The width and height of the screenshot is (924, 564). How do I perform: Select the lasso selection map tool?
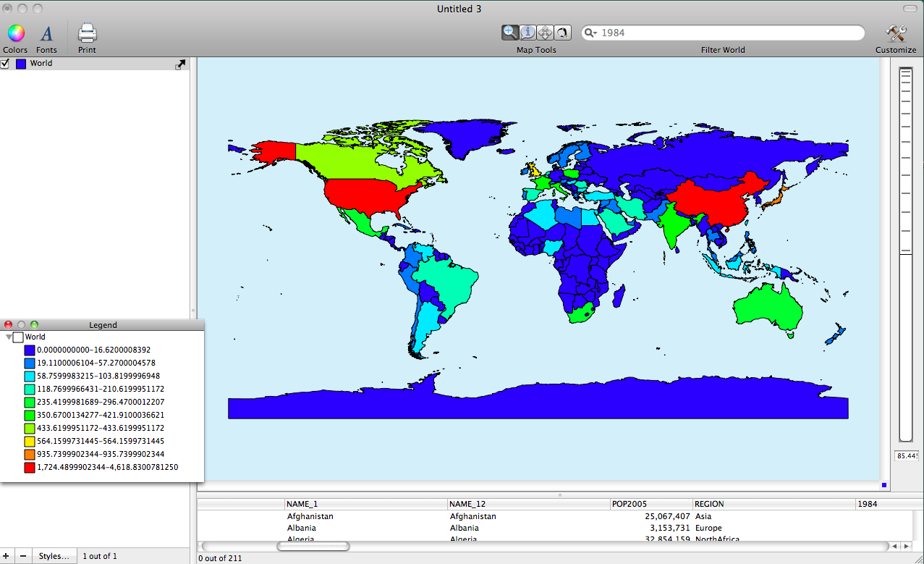coord(562,33)
